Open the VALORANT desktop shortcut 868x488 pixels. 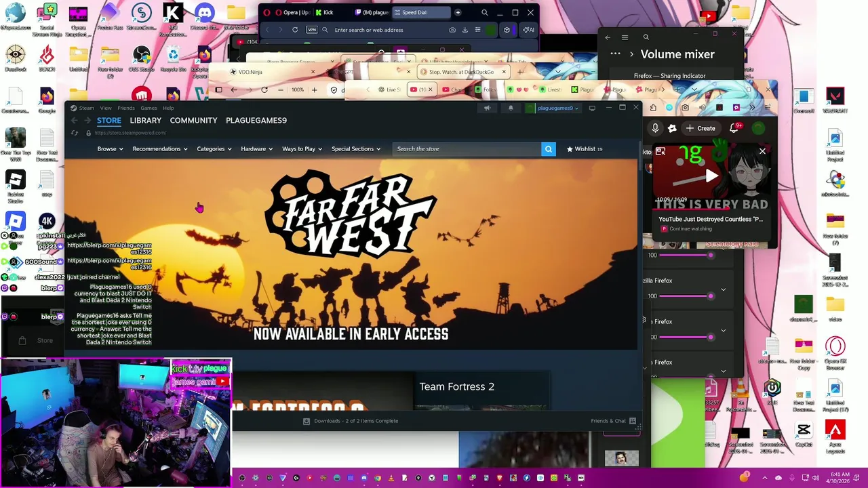pyautogui.click(x=835, y=100)
